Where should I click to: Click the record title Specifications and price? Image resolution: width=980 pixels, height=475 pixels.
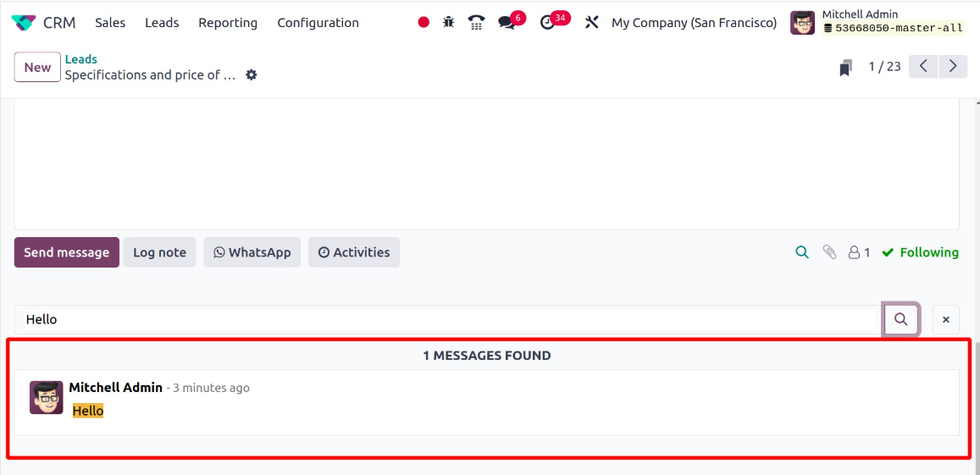(x=151, y=75)
